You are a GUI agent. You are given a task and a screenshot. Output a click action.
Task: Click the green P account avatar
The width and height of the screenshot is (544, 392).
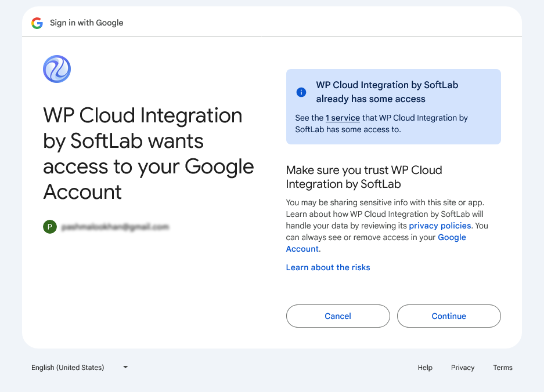click(x=50, y=227)
